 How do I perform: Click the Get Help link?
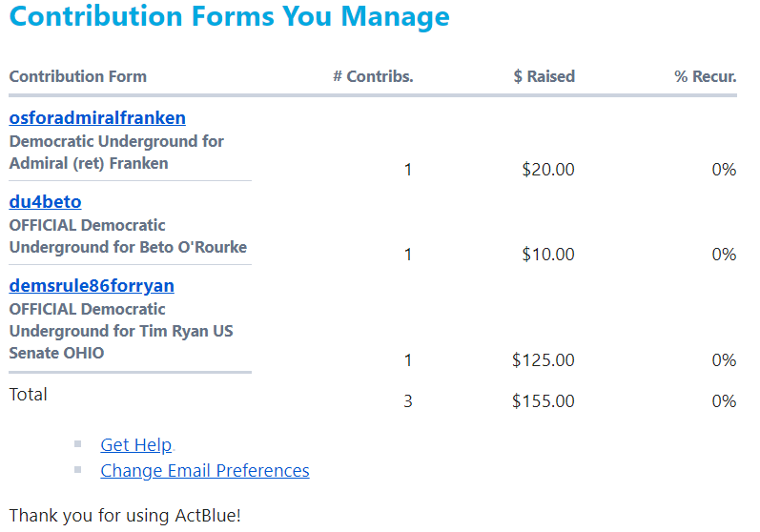tap(136, 445)
